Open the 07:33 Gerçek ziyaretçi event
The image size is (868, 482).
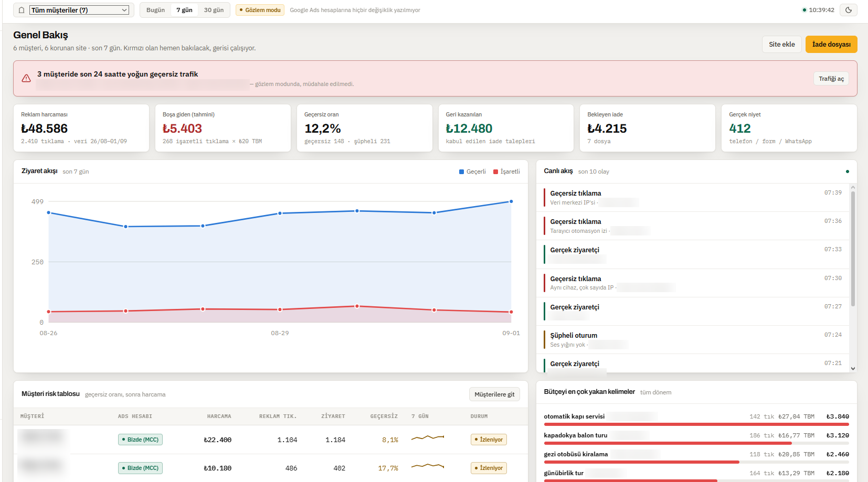tap(693, 254)
